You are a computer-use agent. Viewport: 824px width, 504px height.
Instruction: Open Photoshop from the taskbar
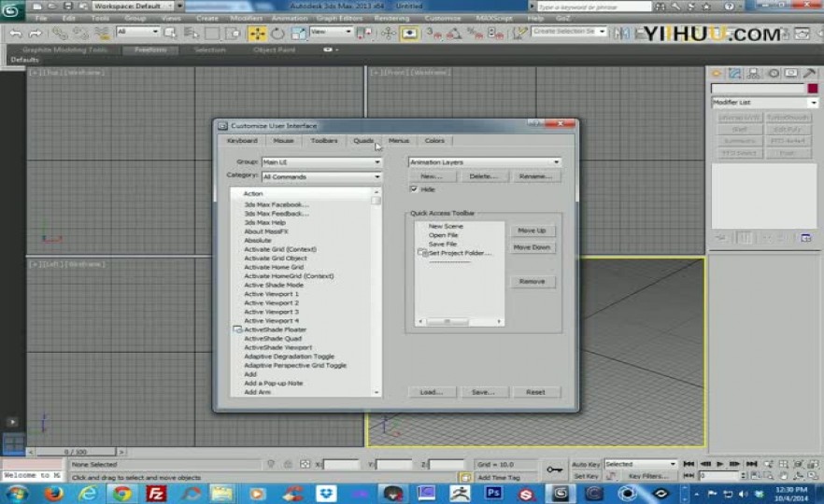(493, 494)
